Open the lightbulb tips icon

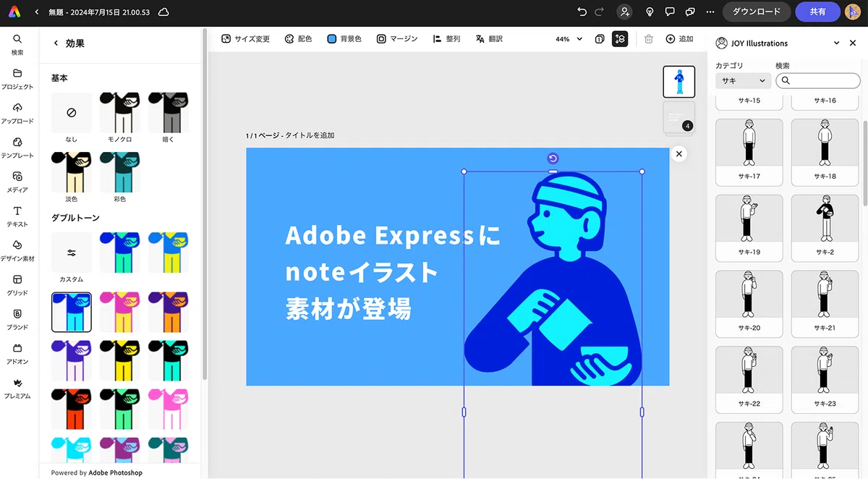tap(650, 12)
